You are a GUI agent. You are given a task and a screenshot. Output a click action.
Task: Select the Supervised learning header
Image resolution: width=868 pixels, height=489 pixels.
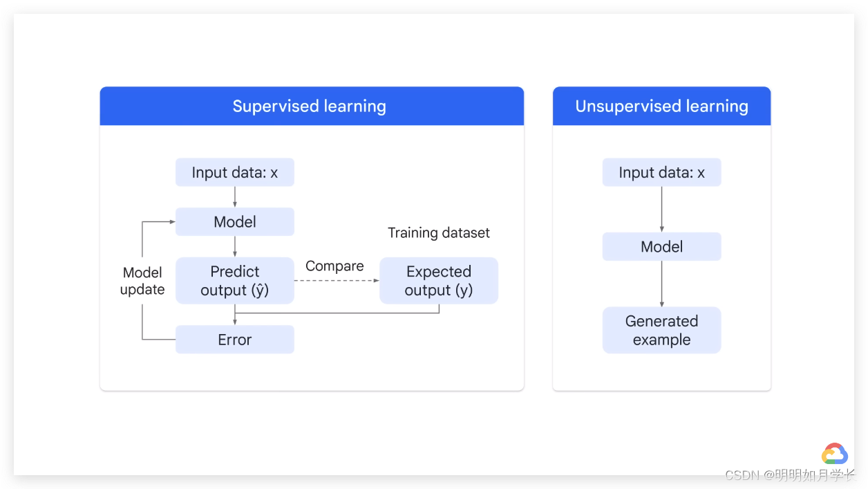point(312,106)
